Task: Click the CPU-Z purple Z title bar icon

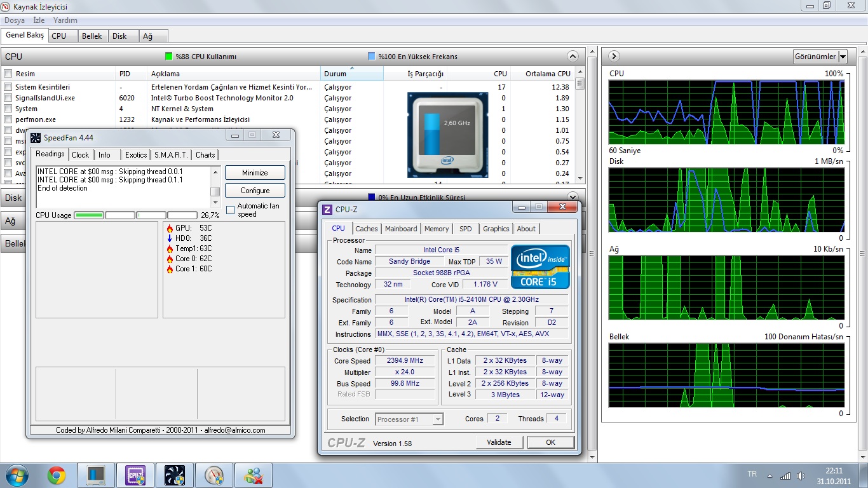Action: tap(327, 210)
